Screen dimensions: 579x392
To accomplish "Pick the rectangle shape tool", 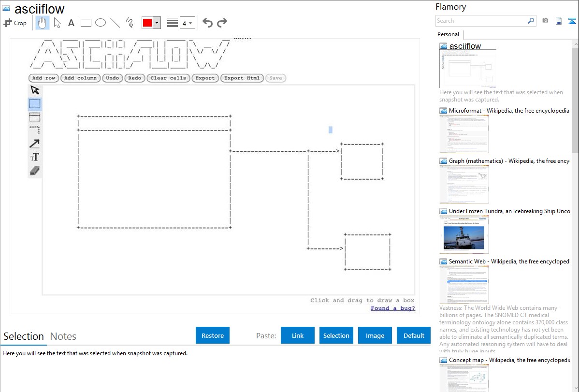I will 86,23.
